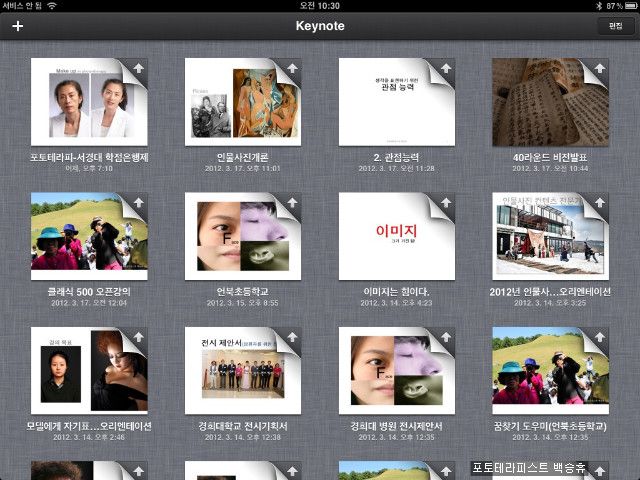Tap upload arrow on 경희대학교 전시기획서
The width and height of the screenshot is (640, 480).
(x=292, y=337)
